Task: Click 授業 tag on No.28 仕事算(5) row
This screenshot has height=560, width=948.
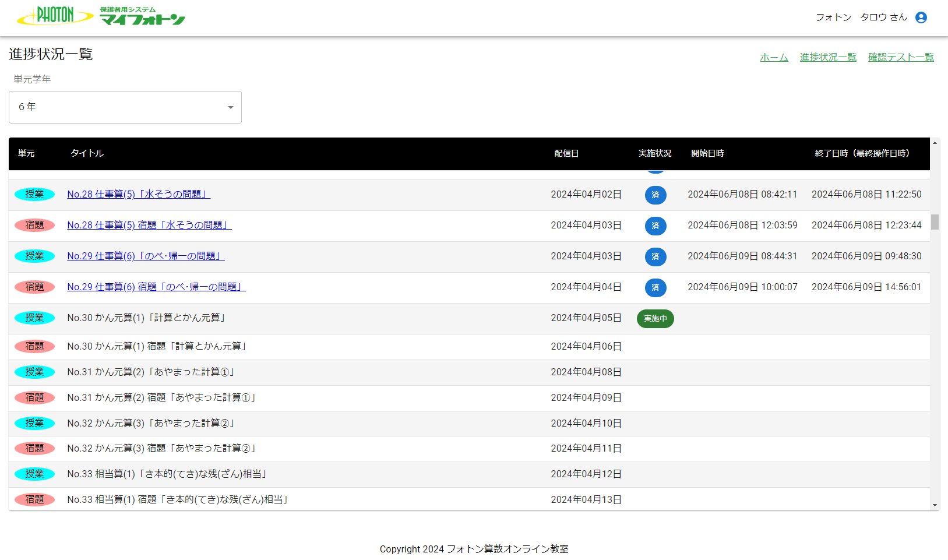Action: coord(34,194)
